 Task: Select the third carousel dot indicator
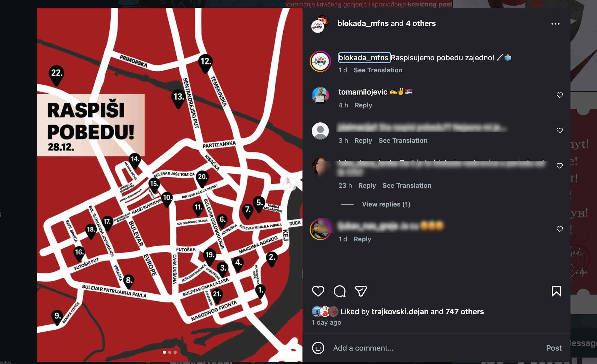click(x=175, y=352)
